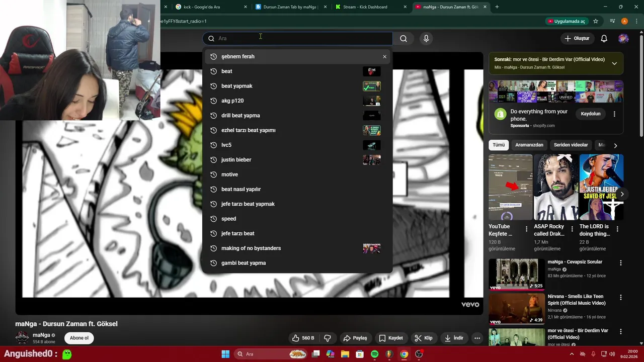
Task: Click the YouTube search magnifier button
Action: (x=404, y=38)
